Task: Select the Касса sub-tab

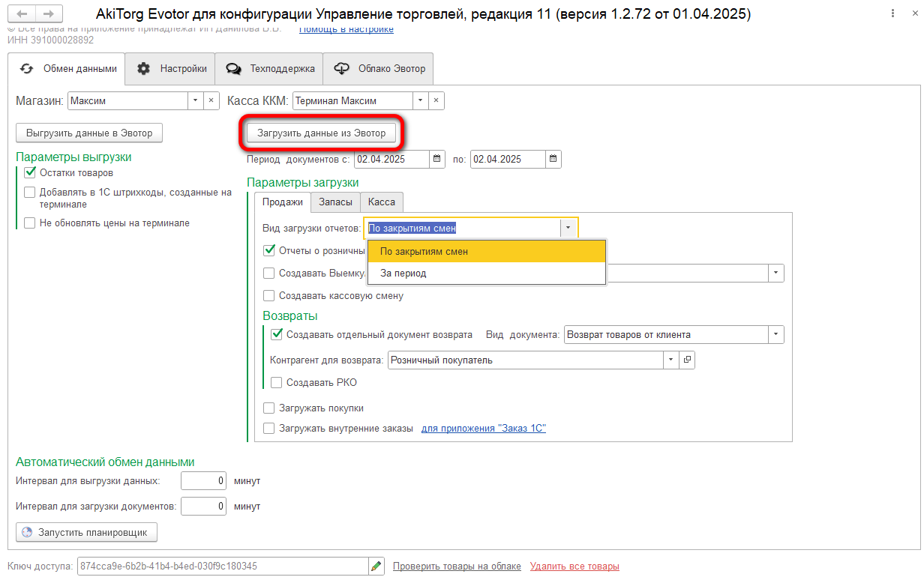Action: [382, 202]
